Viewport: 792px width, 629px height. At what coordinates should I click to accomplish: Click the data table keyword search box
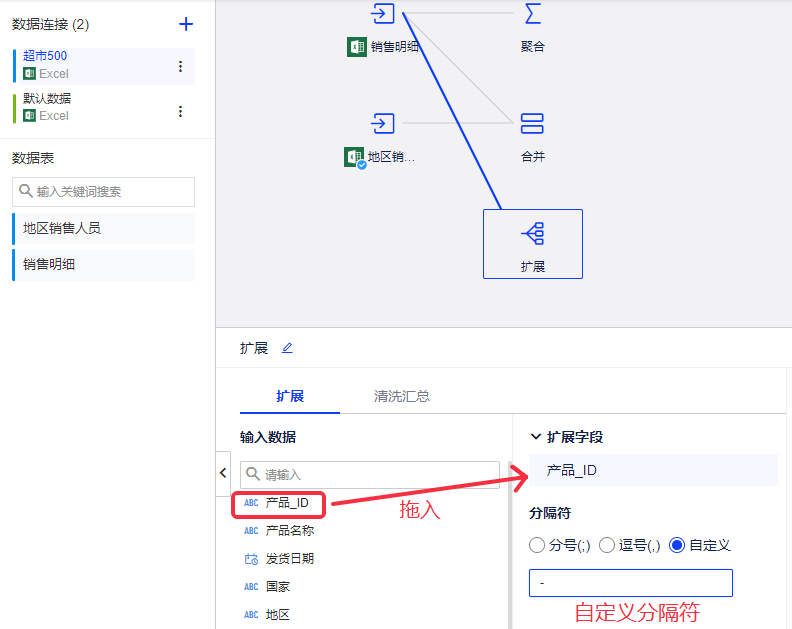tap(103, 192)
